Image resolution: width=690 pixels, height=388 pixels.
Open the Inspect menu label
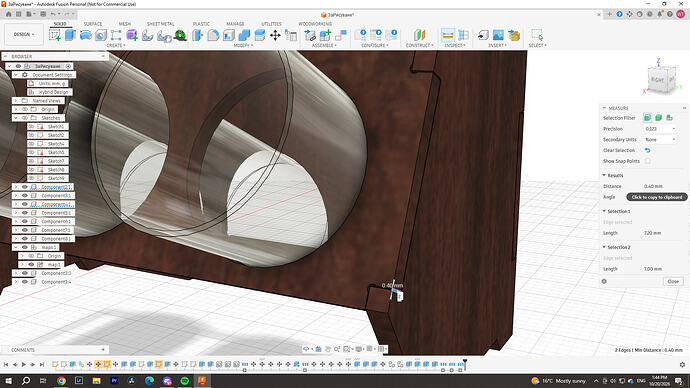(x=455, y=45)
